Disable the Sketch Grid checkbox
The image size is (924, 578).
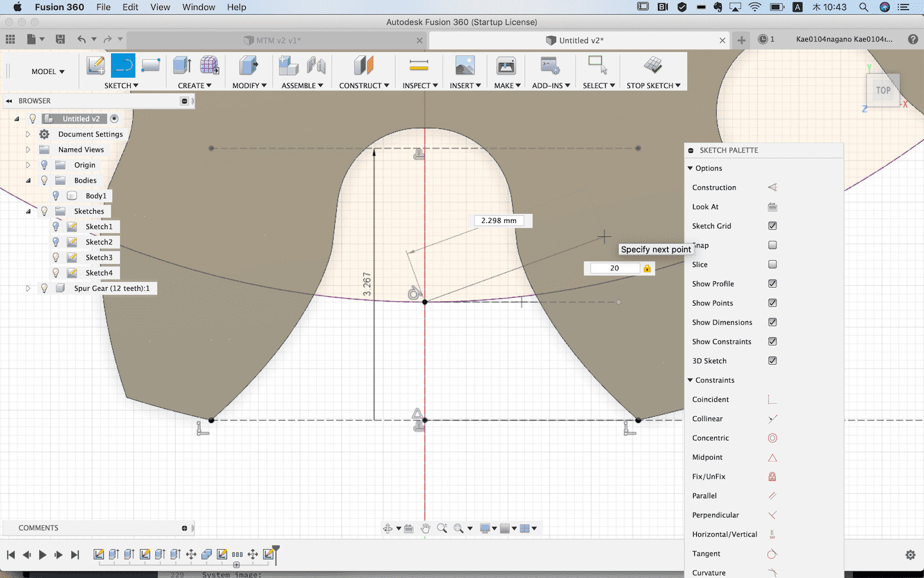click(773, 226)
